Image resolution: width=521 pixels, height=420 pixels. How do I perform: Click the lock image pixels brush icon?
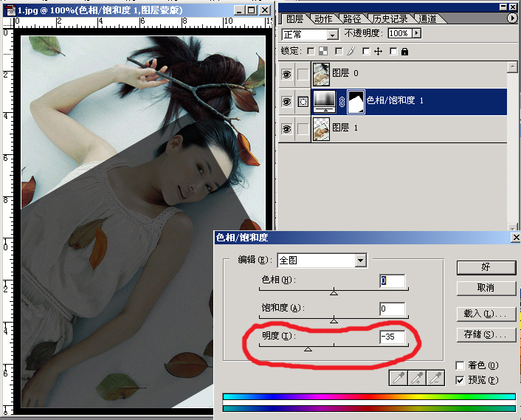point(351,52)
